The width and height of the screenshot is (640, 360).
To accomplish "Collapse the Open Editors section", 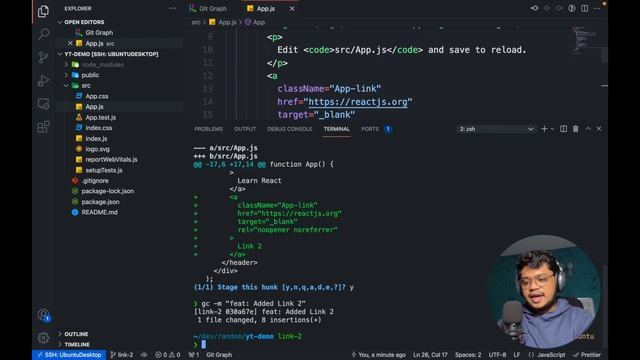I will [x=84, y=22].
